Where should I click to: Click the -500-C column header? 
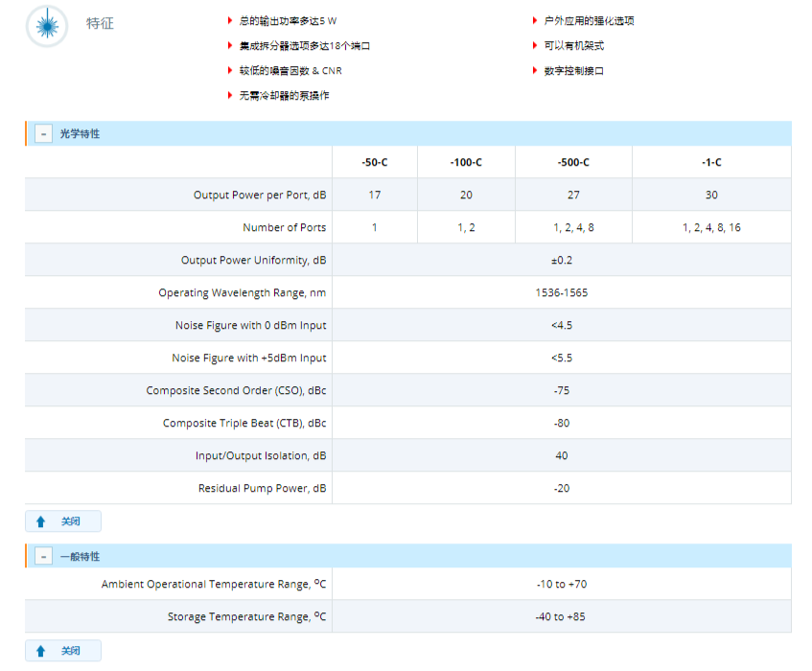tap(573, 162)
